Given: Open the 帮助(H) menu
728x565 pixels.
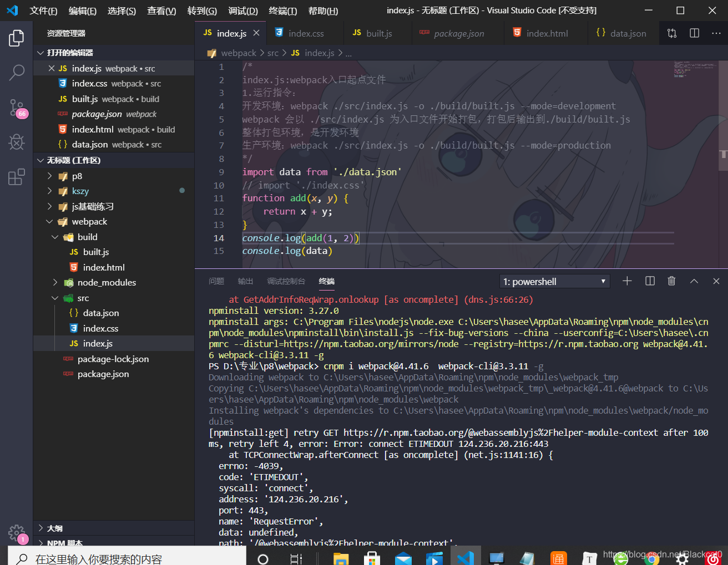Looking at the screenshot, I should pos(323,11).
